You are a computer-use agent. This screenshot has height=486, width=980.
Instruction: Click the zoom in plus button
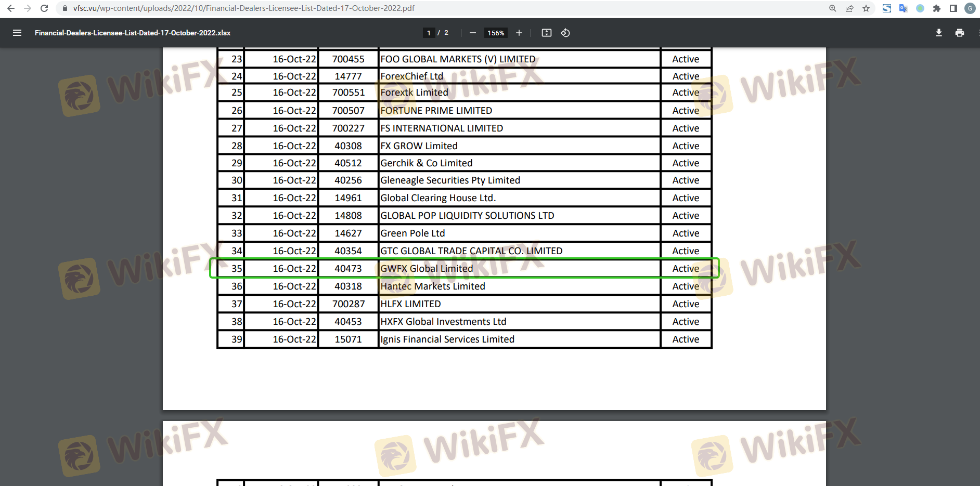pos(519,33)
